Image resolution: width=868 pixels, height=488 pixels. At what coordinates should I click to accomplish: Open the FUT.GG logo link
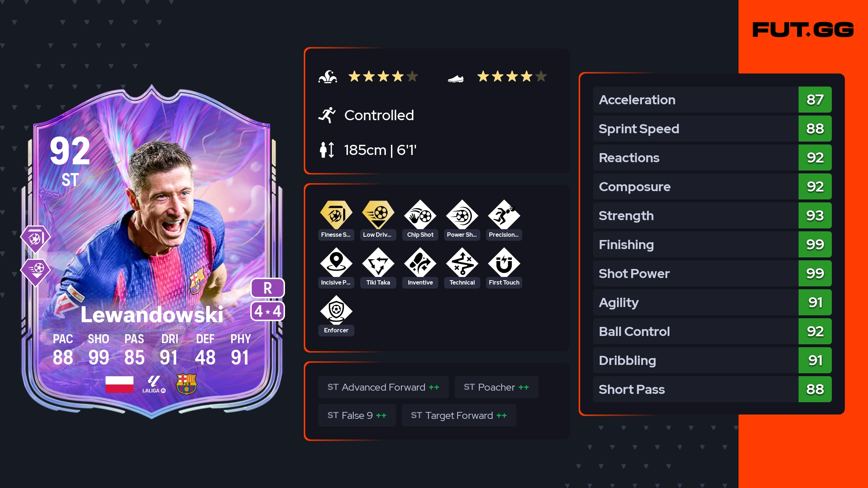click(803, 30)
